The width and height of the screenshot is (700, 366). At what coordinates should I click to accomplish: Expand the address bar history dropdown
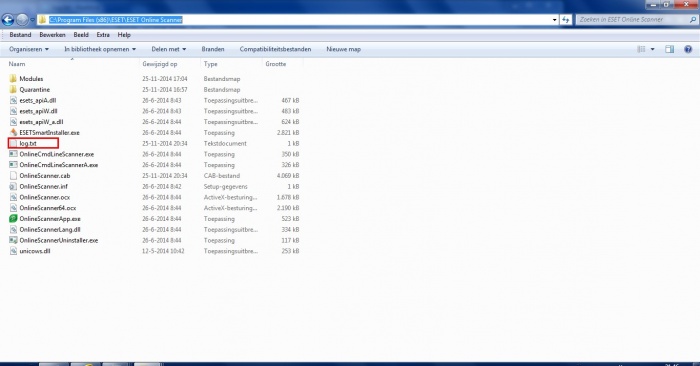[554, 20]
